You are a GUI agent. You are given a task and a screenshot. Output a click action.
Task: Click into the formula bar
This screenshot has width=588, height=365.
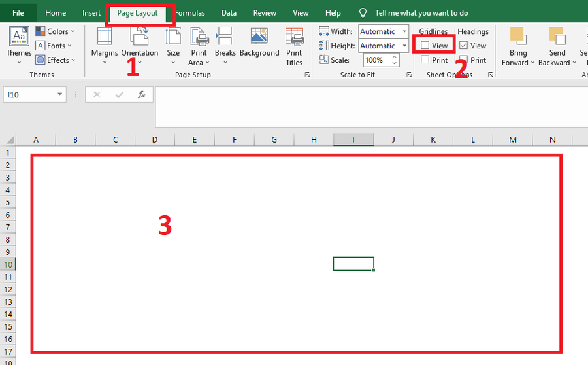(371, 107)
